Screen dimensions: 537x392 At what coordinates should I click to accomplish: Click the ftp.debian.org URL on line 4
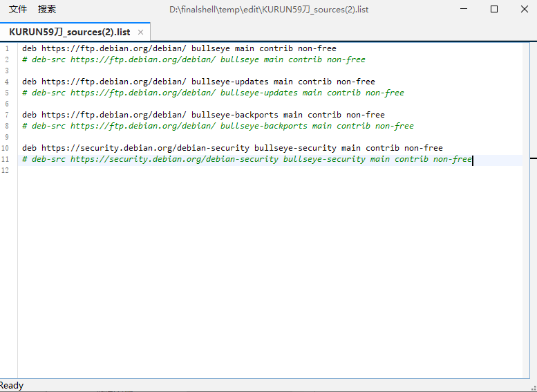tap(113, 82)
